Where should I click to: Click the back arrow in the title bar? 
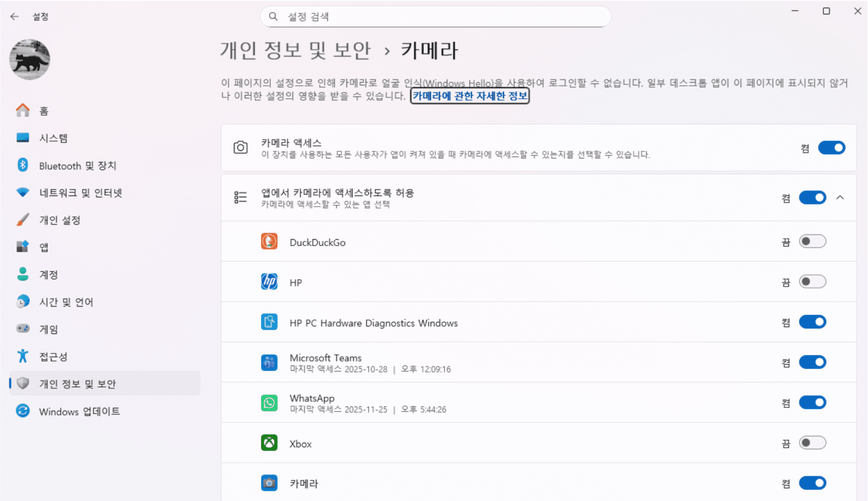tap(15, 17)
